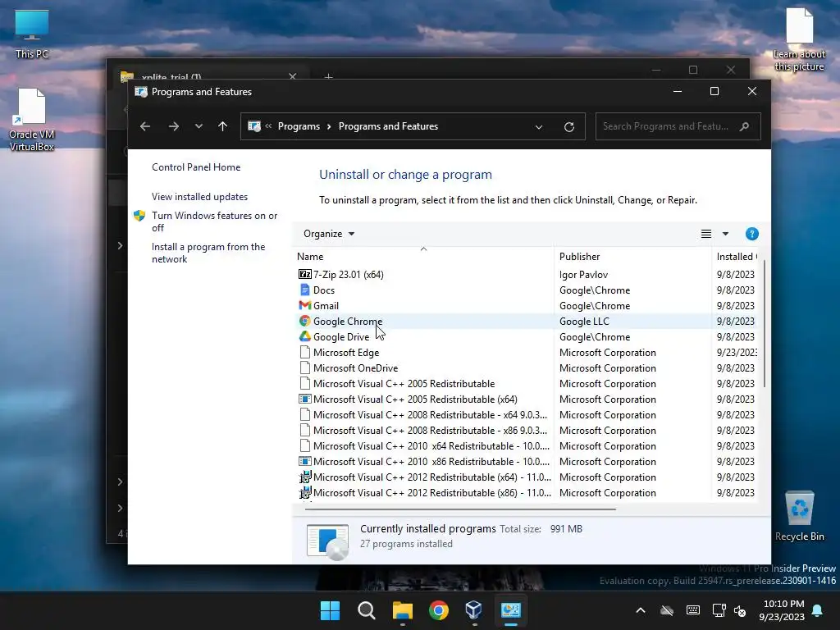This screenshot has height=630, width=840.
Task: Open taskbar Search
Action: click(367, 610)
